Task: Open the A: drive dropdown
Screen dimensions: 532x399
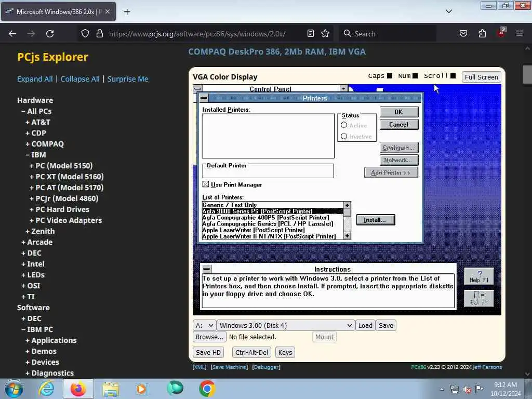Action: [204, 325]
